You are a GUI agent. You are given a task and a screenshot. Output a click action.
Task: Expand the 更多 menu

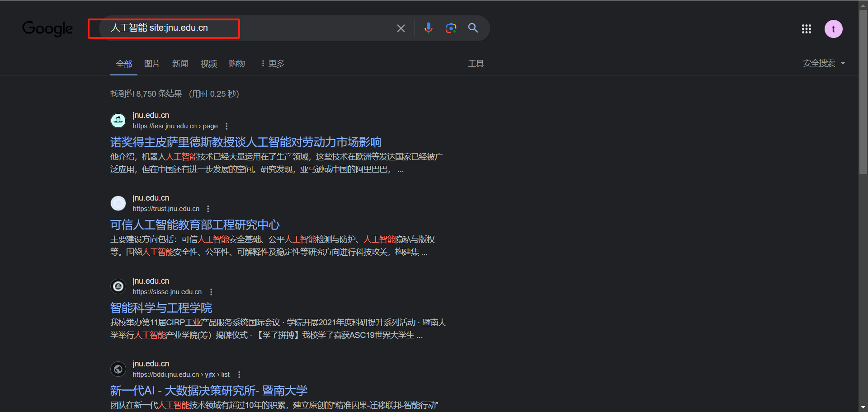(273, 64)
